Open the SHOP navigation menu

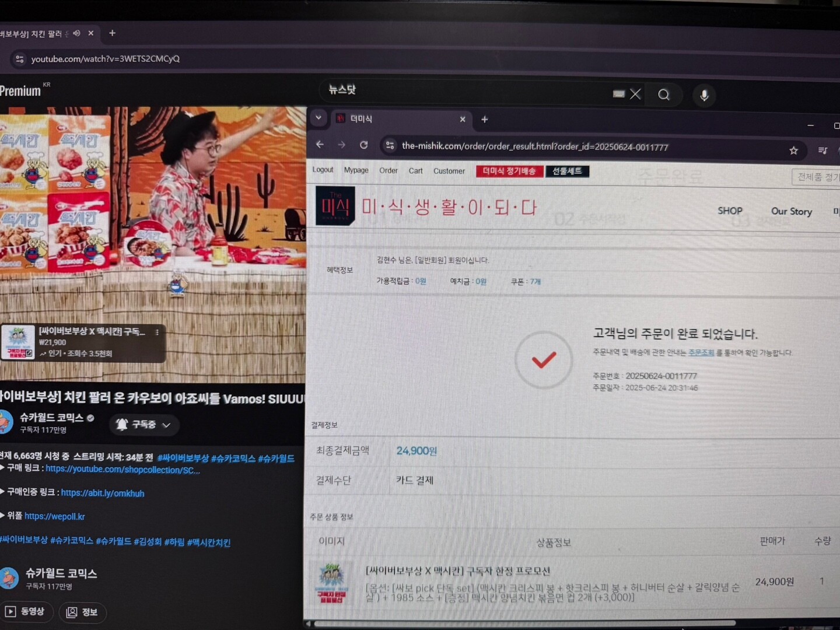(x=730, y=211)
